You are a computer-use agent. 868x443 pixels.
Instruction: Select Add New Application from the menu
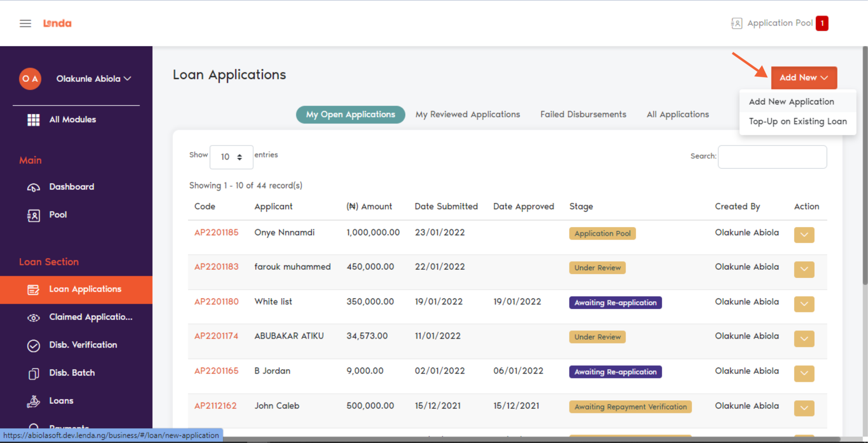click(791, 101)
